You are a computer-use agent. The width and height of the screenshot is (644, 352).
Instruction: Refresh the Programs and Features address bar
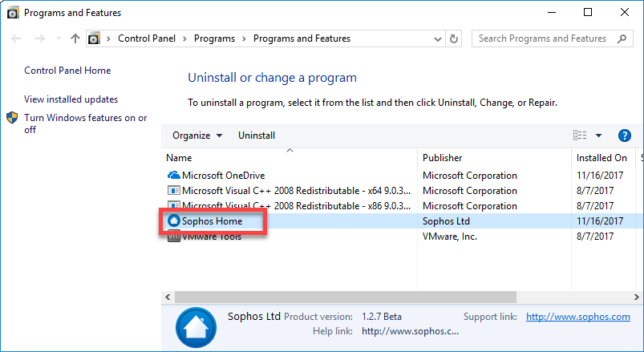pos(454,38)
